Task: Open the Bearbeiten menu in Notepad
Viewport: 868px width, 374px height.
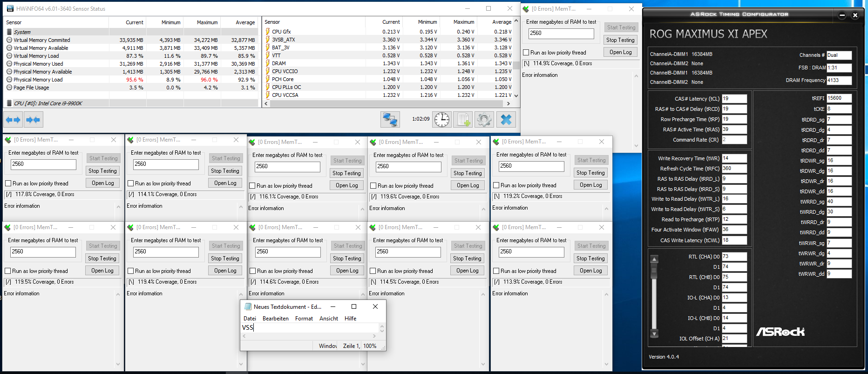Action: (275, 319)
